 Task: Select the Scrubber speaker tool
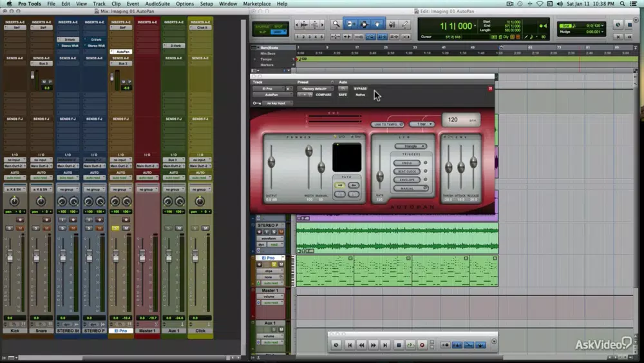(392, 25)
